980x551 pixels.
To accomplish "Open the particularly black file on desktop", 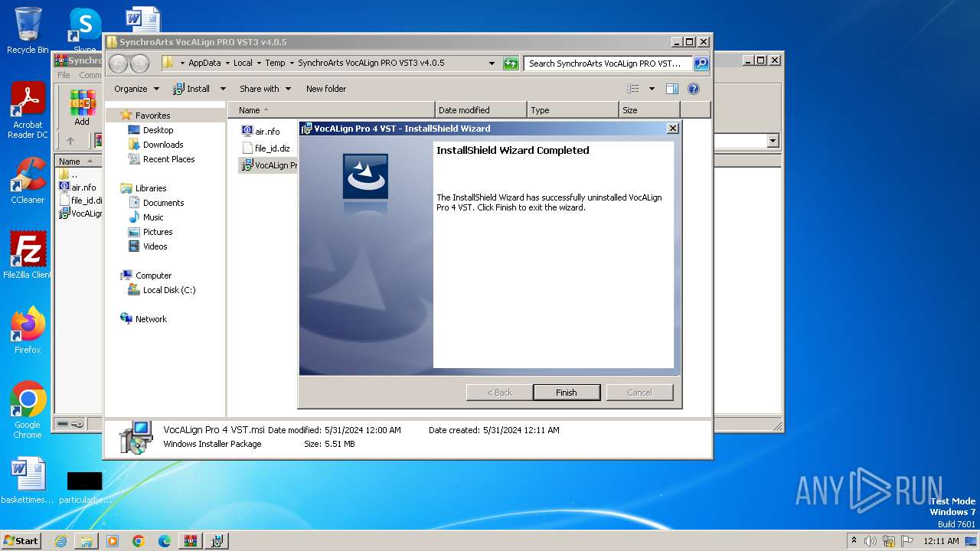I will [84, 487].
